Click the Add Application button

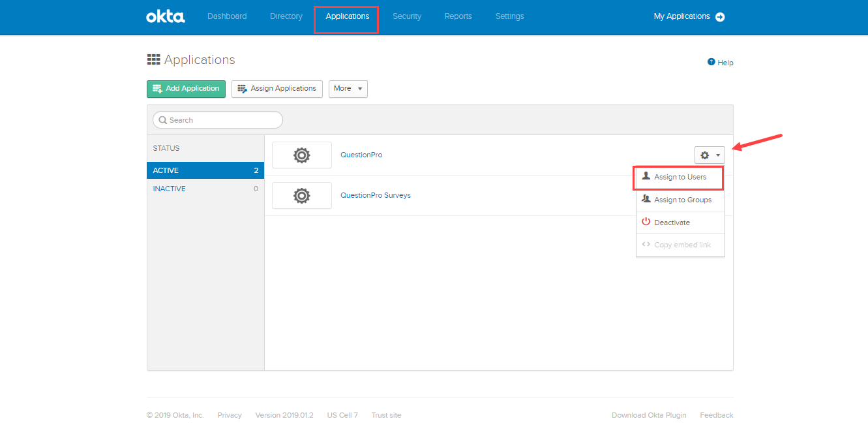[x=186, y=89]
